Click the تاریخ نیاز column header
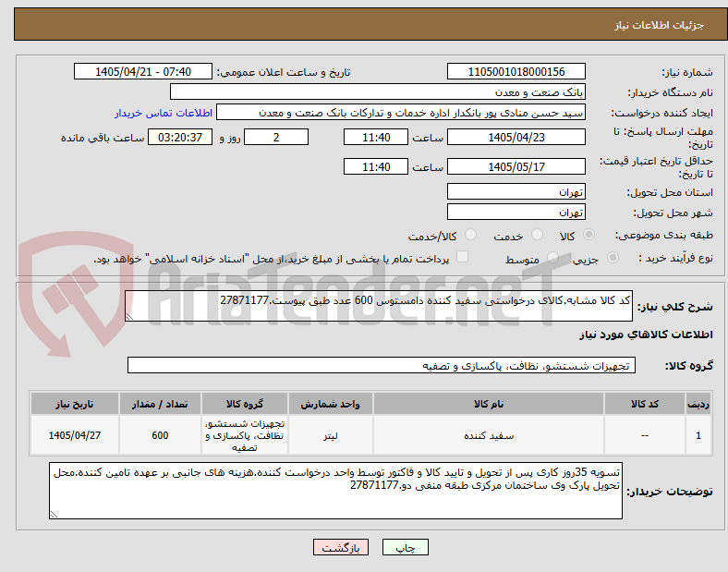This screenshot has width=728, height=572. pos(75,404)
